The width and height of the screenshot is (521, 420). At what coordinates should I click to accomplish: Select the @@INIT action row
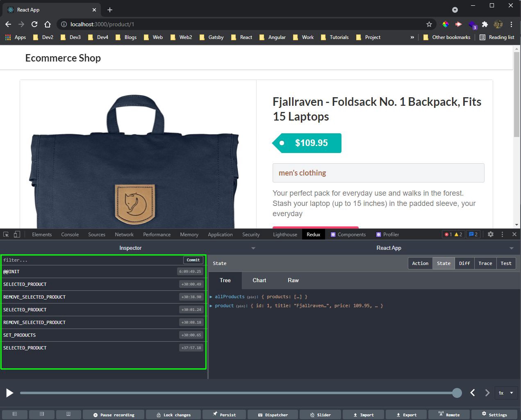[x=103, y=272]
